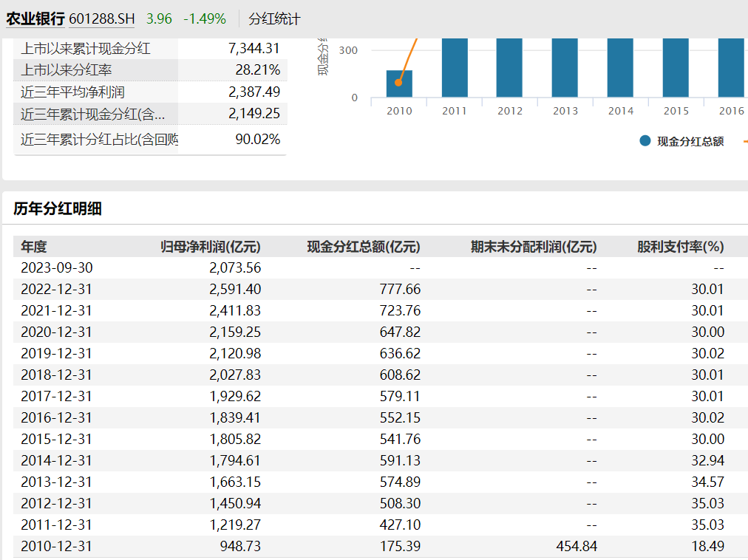Viewport: 748px width, 560px height.
Task: Click the 2010 blue bar in chart
Action: (399, 84)
